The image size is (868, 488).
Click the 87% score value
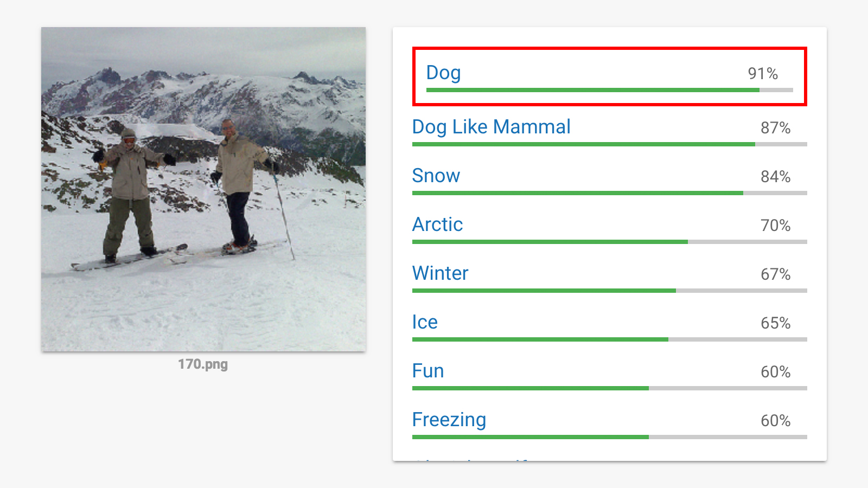click(775, 128)
